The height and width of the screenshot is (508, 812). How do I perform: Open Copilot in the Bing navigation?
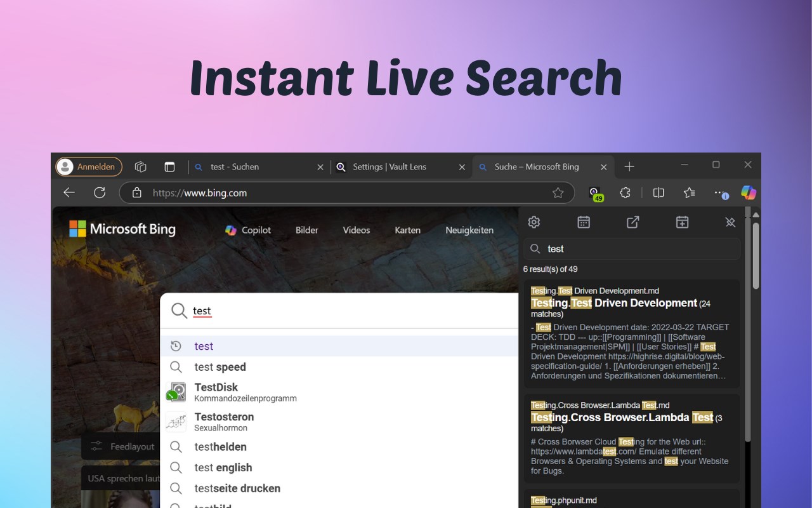pyautogui.click(x=248, y=230)
